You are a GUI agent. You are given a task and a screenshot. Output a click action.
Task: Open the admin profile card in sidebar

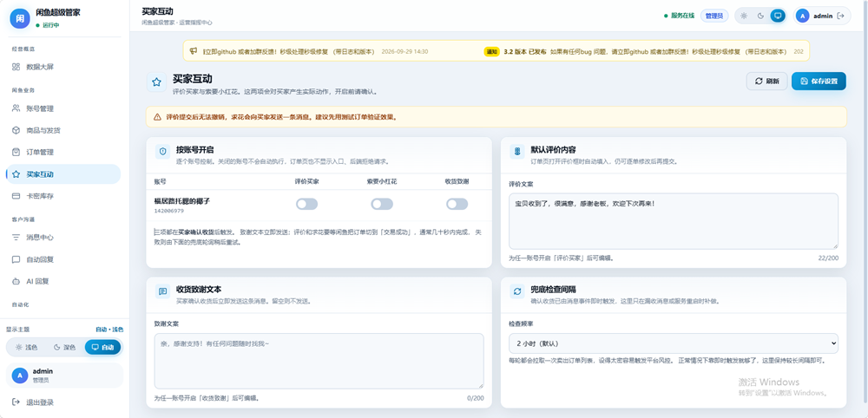pyautogui.click(x=64, y=376)
